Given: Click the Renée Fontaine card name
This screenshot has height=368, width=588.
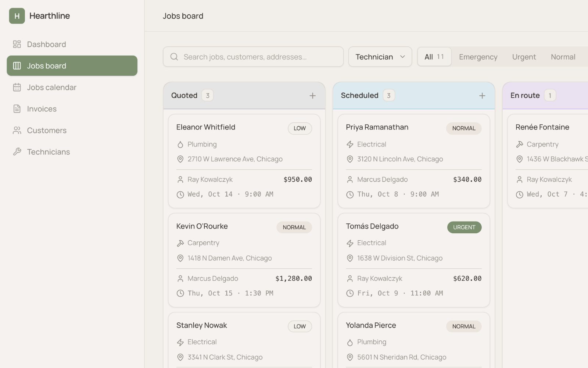Looking at the screenshot, I should (x=542, y=127).
